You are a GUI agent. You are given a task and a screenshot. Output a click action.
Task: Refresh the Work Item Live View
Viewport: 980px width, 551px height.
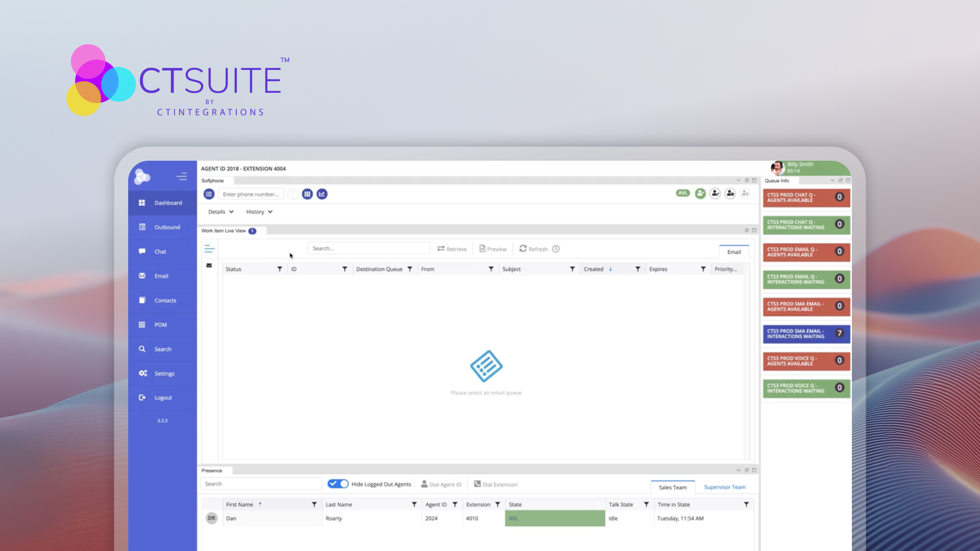click(533, 249)
